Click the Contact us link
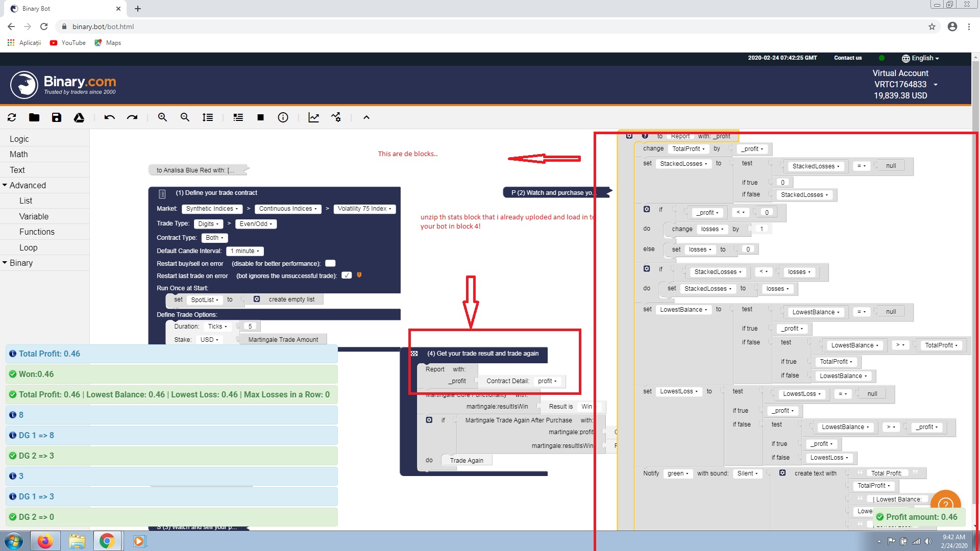Viewport: 980px width, 551px height. click(x=847, y=58)
